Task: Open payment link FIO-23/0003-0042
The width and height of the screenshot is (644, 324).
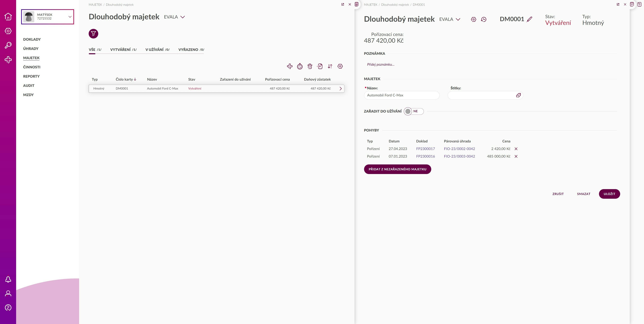Action: [x=459, y=156]
